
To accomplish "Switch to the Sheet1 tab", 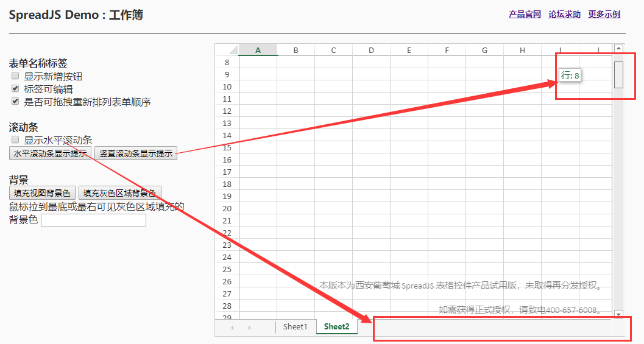I will point(295,327).
